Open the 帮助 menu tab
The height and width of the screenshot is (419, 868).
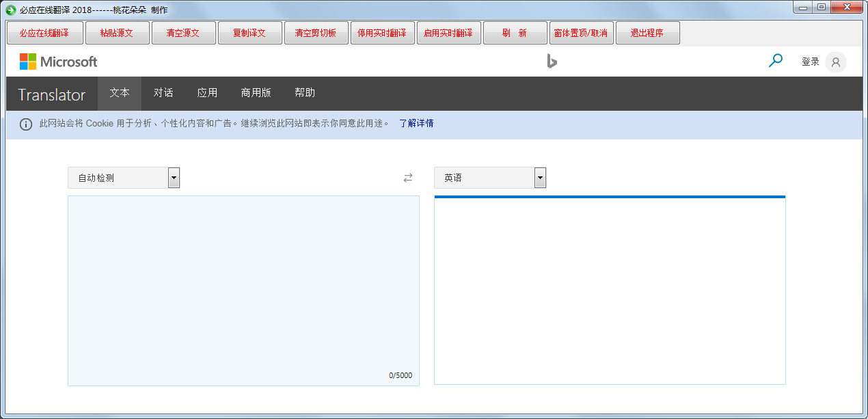(x=305, y=92)
